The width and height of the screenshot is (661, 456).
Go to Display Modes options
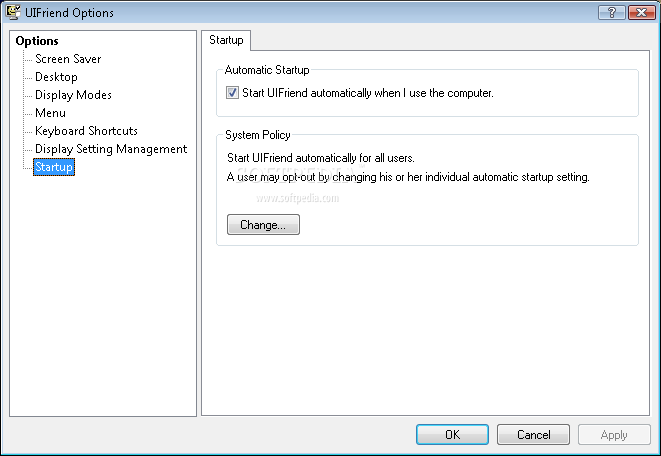tap(73, 95)
